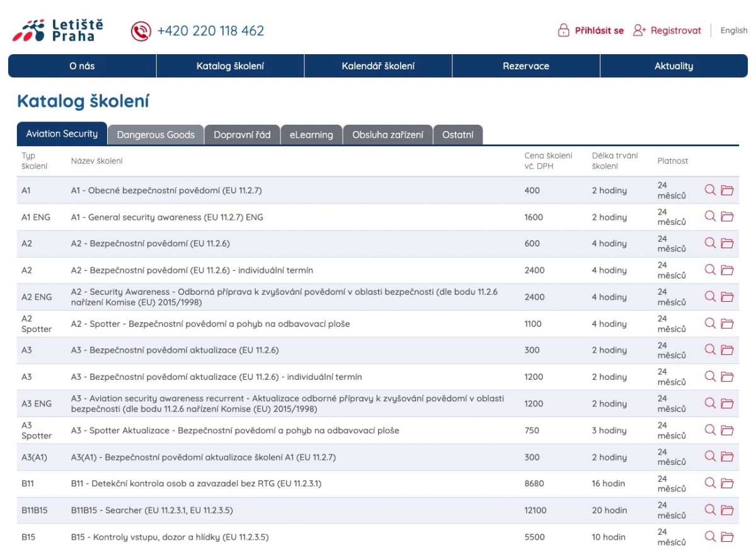
Task: Click the Registrovat link
Action: click(x=676, y=30)
